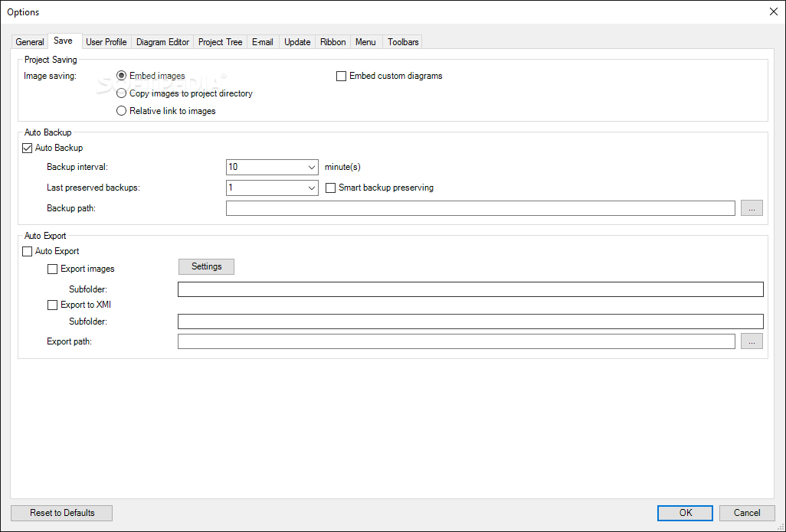Expand the Backup interval dropdown
The width and height of the screenshot is (786, 532).
[x=311, y=168]
